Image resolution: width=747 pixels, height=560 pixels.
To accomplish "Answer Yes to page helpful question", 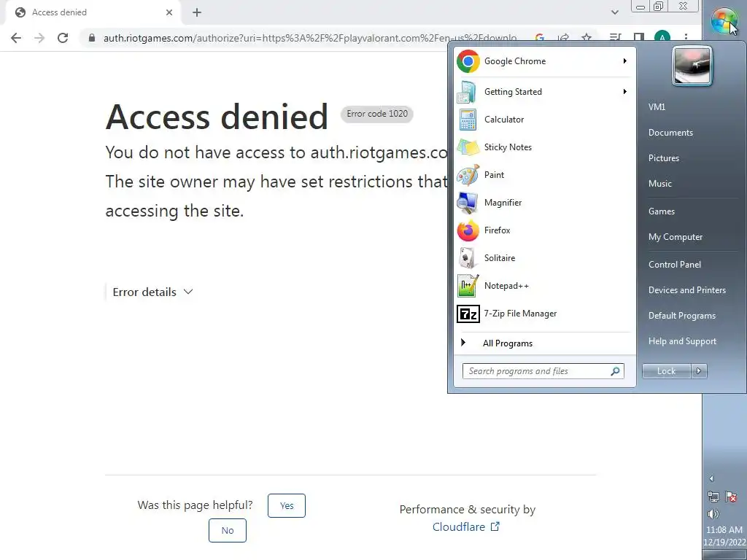I will click(x=286, y=506).
